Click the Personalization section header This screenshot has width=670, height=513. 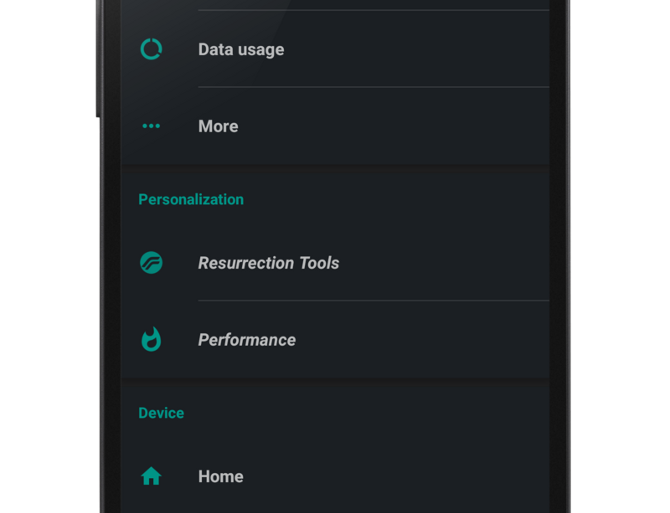pos(191,199)
